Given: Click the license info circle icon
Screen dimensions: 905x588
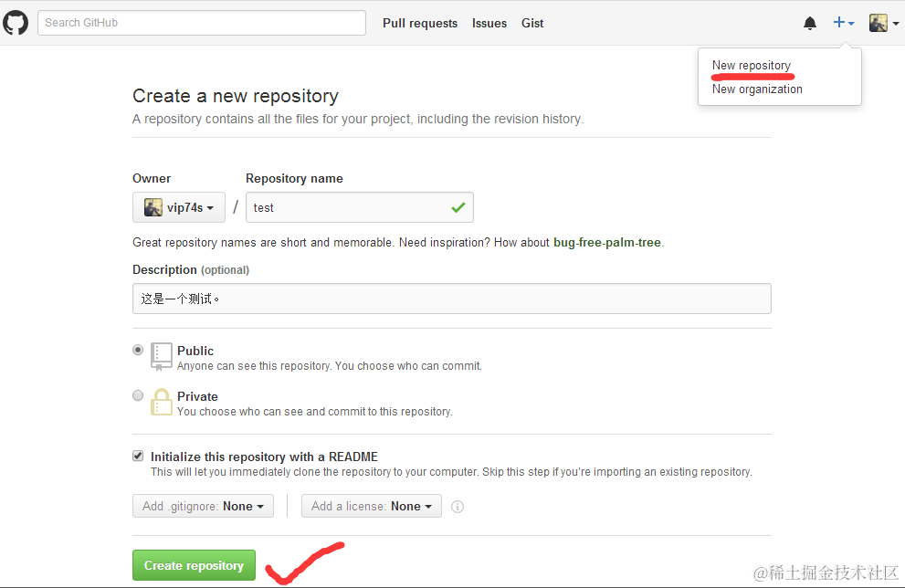Looking at the screenshot, I should (458, 507).
